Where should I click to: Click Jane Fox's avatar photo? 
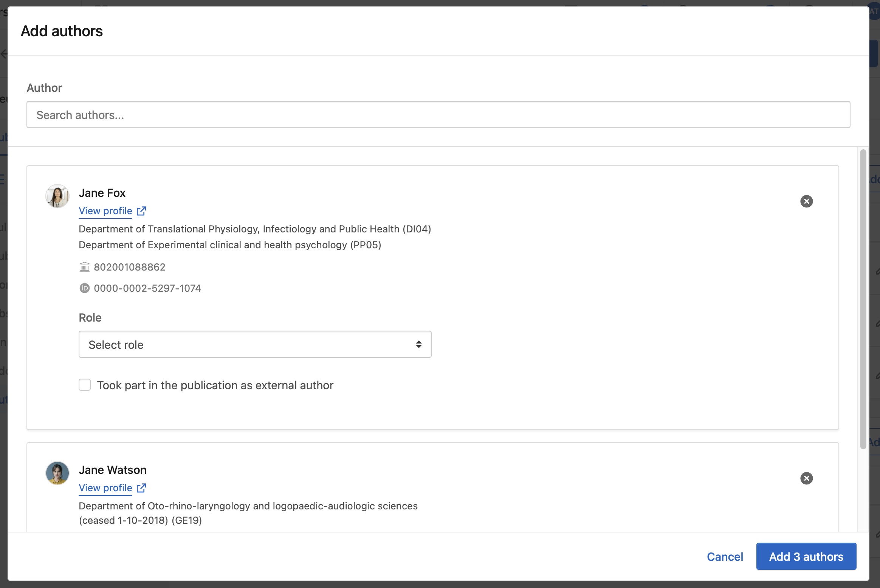57,196
